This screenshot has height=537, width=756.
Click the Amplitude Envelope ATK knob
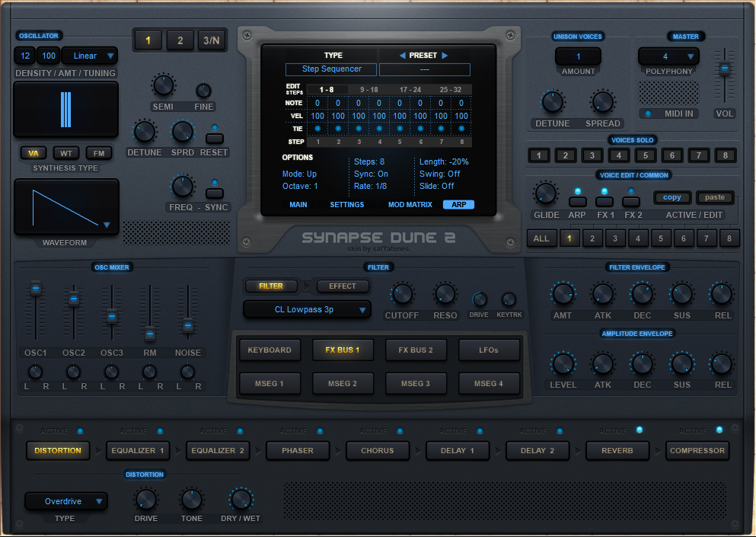[603, 364]
